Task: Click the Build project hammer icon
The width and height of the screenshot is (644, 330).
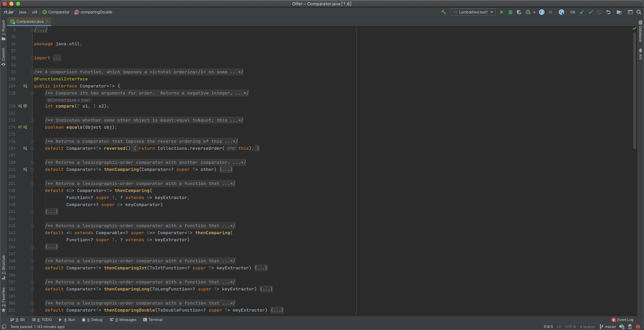Action: click(443, 12)
